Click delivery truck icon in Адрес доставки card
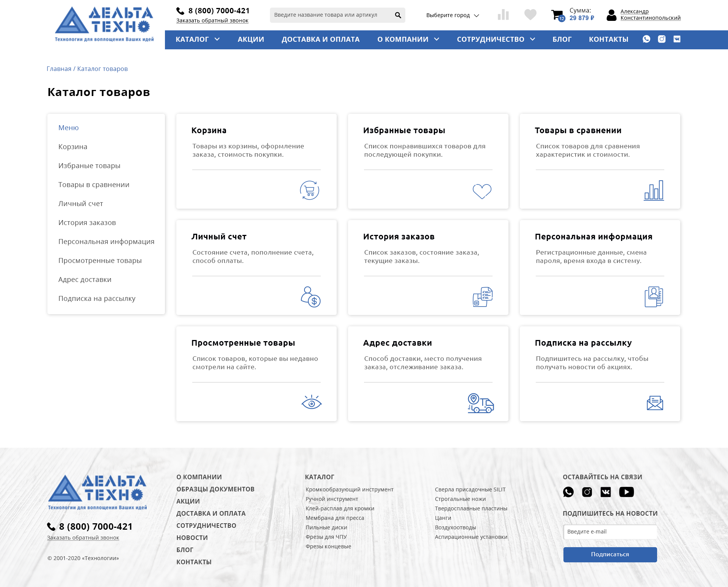Viewport: 728px width, 587px height. pos(481,403)
